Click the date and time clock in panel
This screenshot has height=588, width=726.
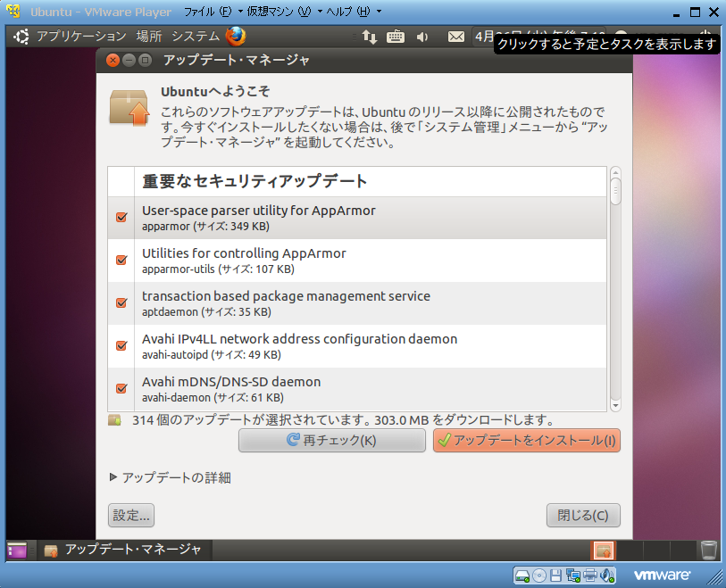point(539,36)
